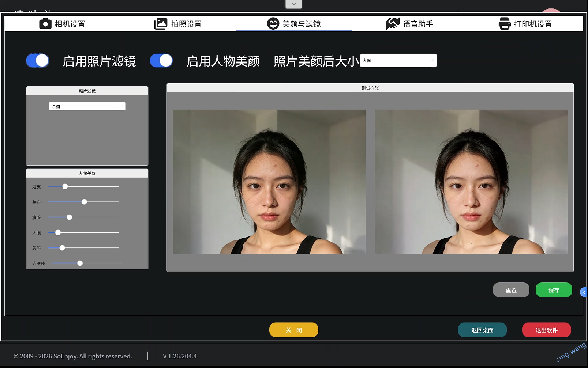Disable the 启用照片滤镜 toggle switch
The width and height of the screenshot is (588, 368).
point(37,61)
